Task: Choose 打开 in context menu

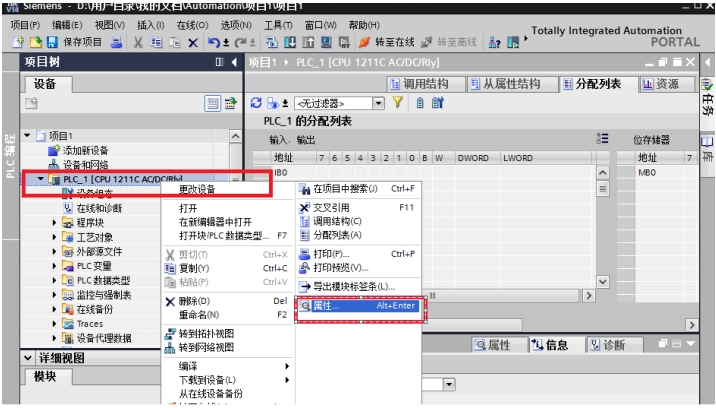Action: pos(227,208)
